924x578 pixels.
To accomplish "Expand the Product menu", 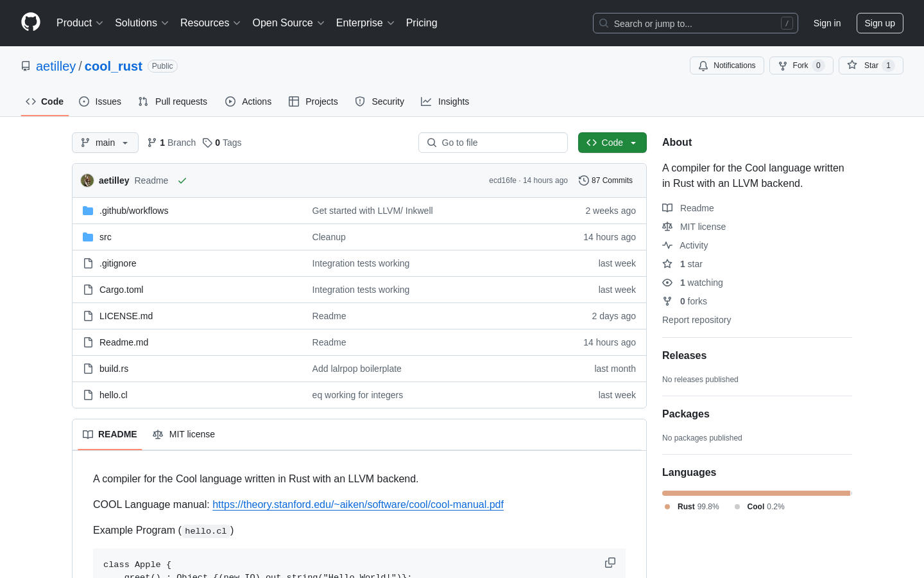I will pos(80,22).
